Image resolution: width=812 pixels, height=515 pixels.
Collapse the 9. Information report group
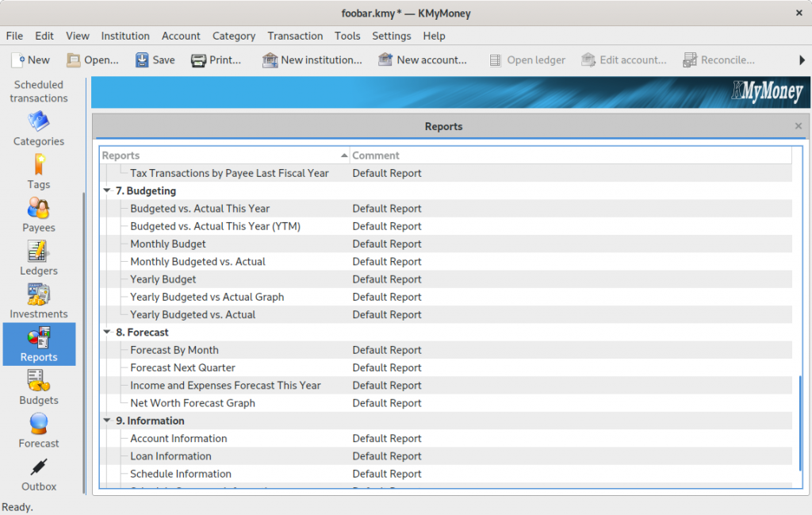tap(107, 421)
